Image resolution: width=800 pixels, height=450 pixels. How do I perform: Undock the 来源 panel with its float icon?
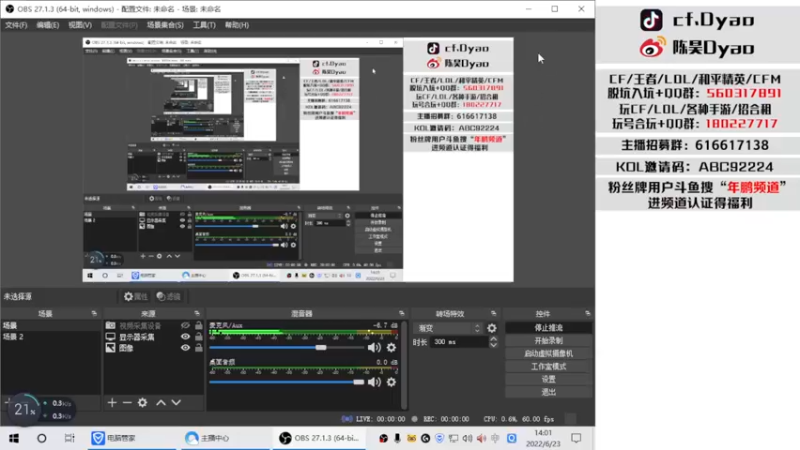tap(197, 313)
